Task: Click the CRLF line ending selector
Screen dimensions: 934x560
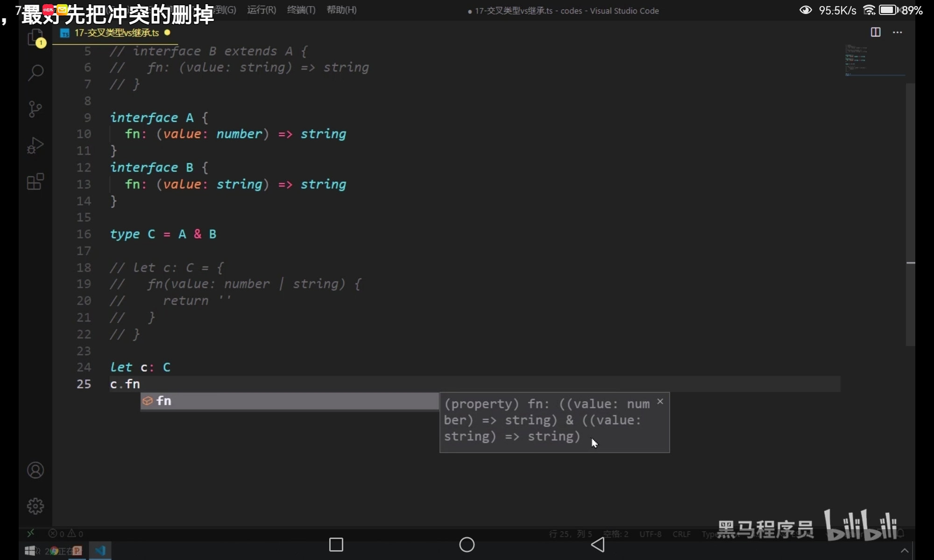Action: click(681, 534)
